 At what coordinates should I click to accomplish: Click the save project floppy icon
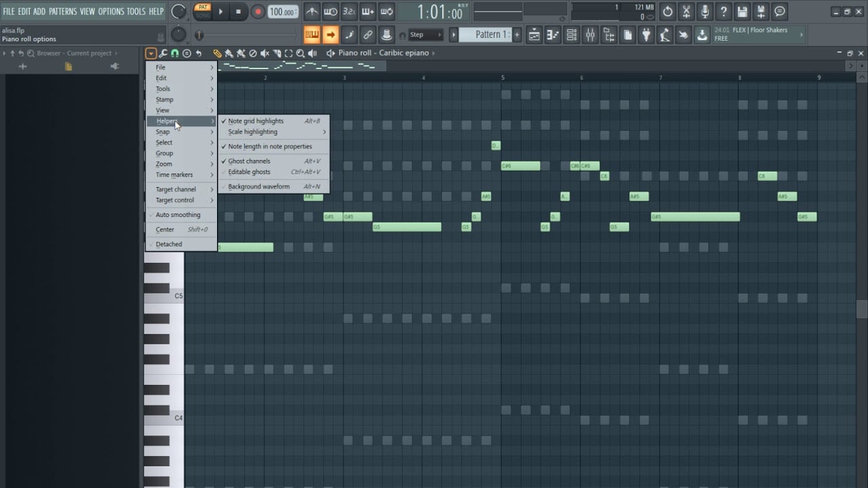742,12
